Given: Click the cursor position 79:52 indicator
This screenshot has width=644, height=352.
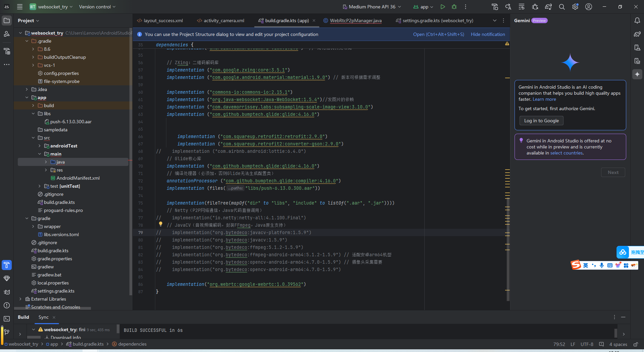Looking at the screenshot, I should [x=559, y=344].
